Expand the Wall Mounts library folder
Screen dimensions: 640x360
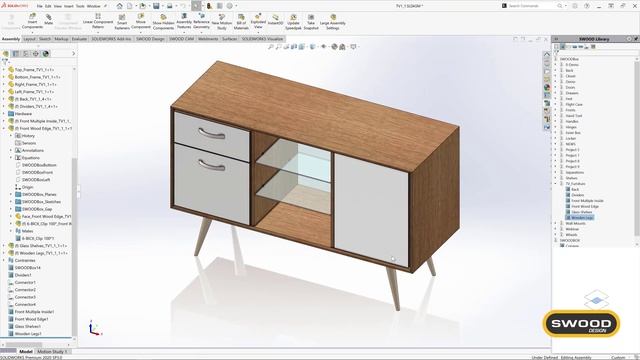[556, 223]
